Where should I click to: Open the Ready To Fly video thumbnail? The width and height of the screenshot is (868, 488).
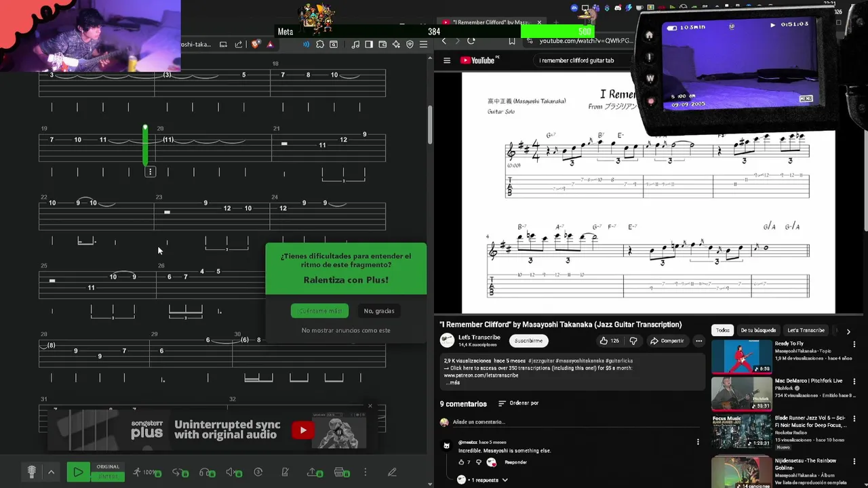click(x=741, y=356)
